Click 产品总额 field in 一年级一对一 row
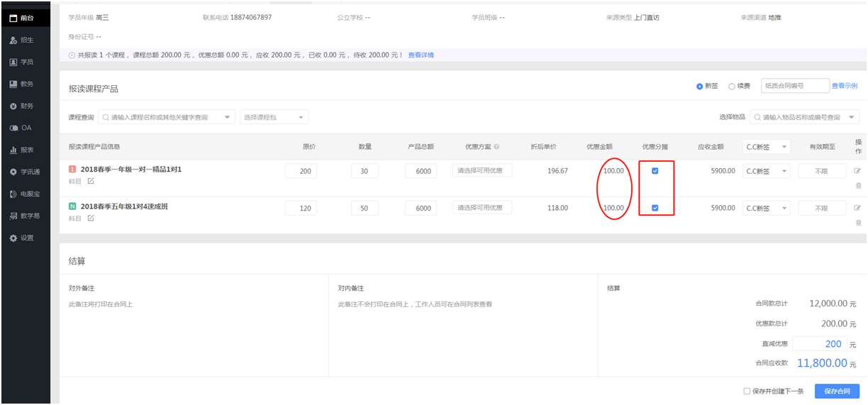 421,171
